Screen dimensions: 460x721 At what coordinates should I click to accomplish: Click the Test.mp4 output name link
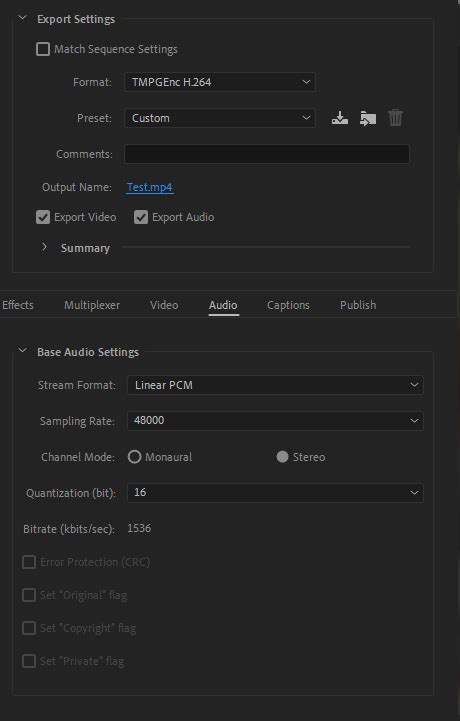(150, 187)
